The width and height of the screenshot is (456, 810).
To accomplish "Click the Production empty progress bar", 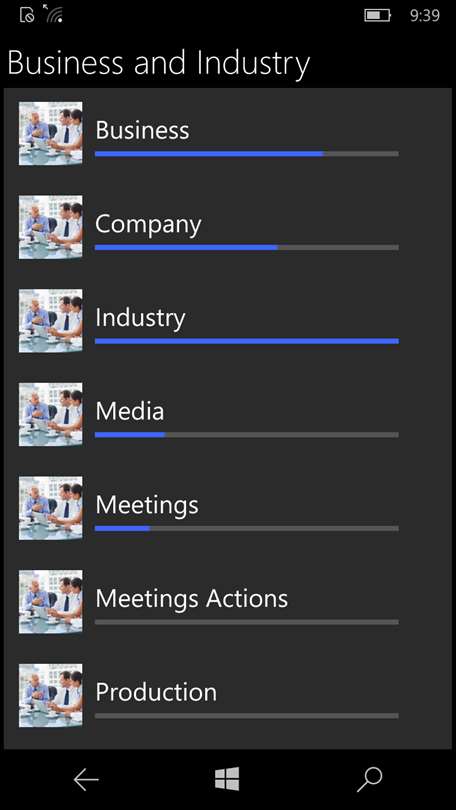I will point(247,716).
